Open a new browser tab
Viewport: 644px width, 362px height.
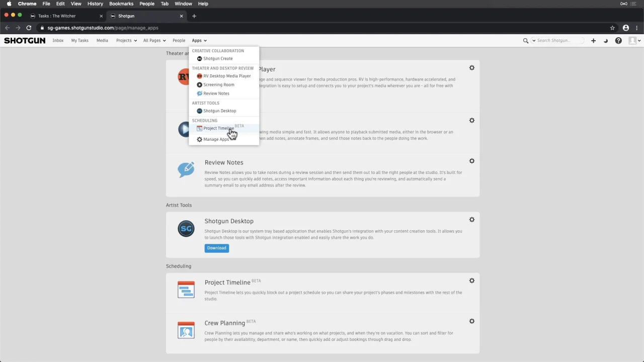194,16
